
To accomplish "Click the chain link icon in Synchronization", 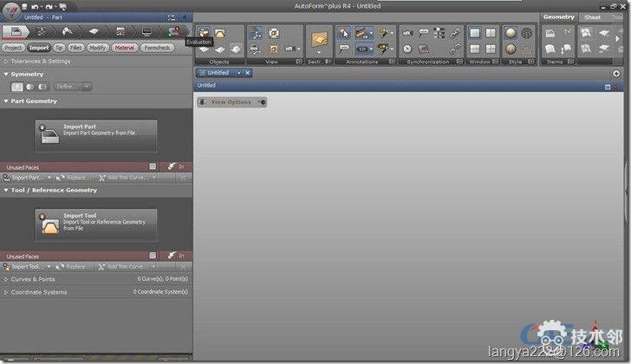I will pos(456,33).
